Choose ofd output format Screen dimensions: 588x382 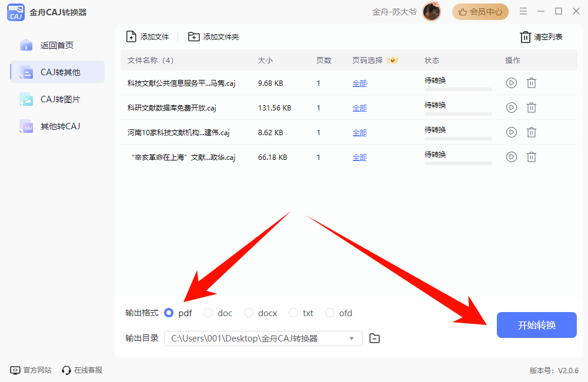(330, 313)
